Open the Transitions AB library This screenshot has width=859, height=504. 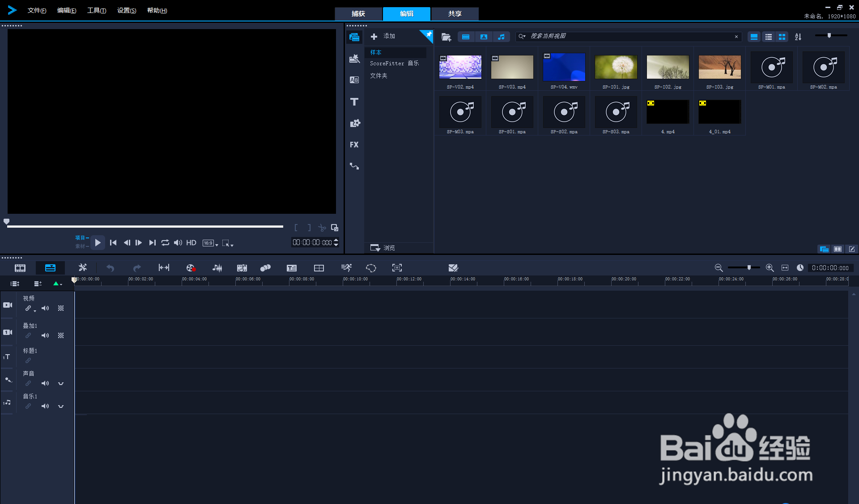click(x=354, y=80)
